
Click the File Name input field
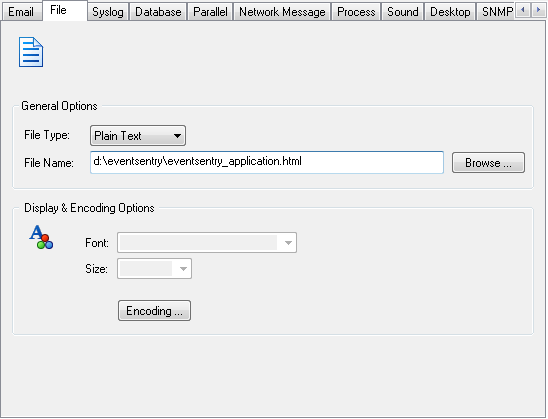coord(267,162)
